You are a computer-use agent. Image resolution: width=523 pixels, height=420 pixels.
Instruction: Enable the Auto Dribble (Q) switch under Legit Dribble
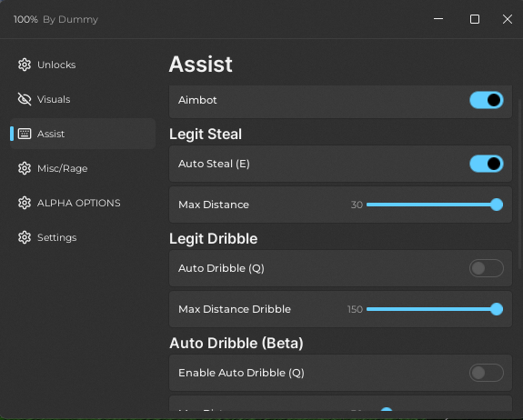coord(487,268)
